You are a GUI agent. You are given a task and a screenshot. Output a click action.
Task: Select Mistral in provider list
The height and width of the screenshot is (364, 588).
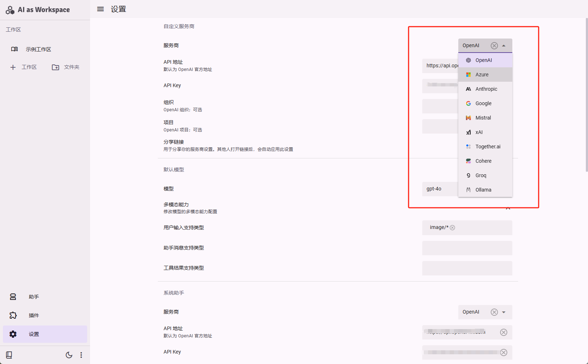[485, 118]
